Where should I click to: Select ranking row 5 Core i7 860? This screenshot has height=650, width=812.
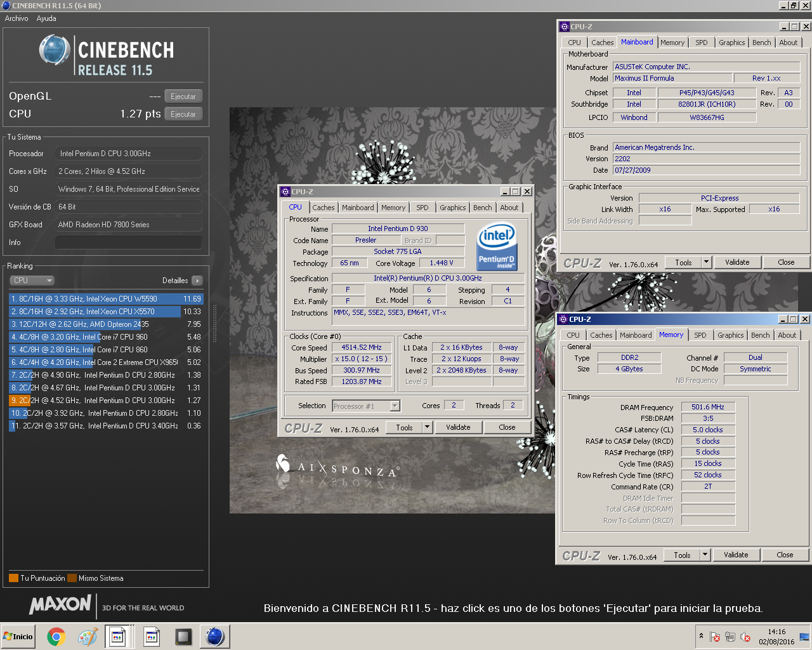106,349
